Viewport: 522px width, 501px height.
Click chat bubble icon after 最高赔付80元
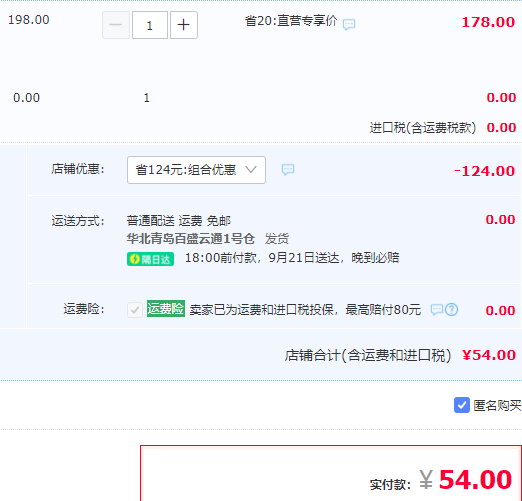tap(437, 310)
